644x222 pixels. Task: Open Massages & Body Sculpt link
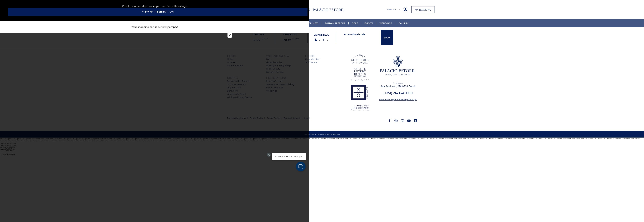tap(279, 66)
